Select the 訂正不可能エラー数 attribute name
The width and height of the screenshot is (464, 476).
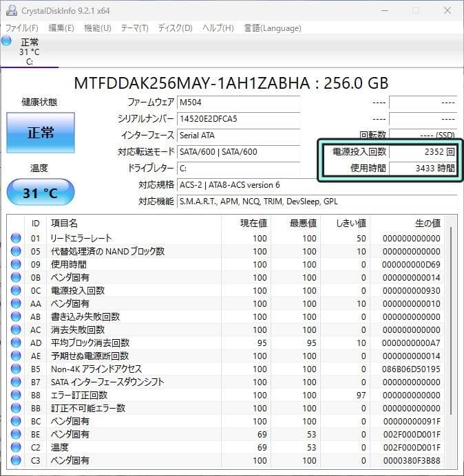(88, 408)
